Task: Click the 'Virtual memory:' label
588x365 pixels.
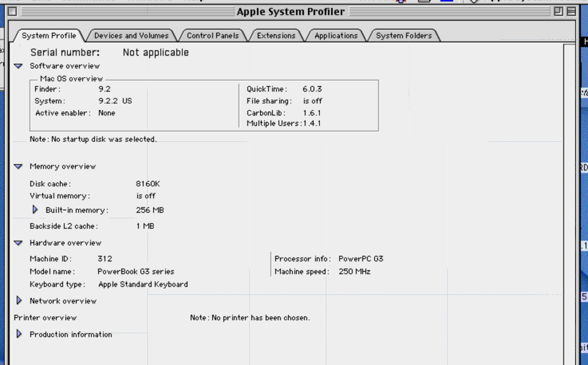Action: [60, 196]
